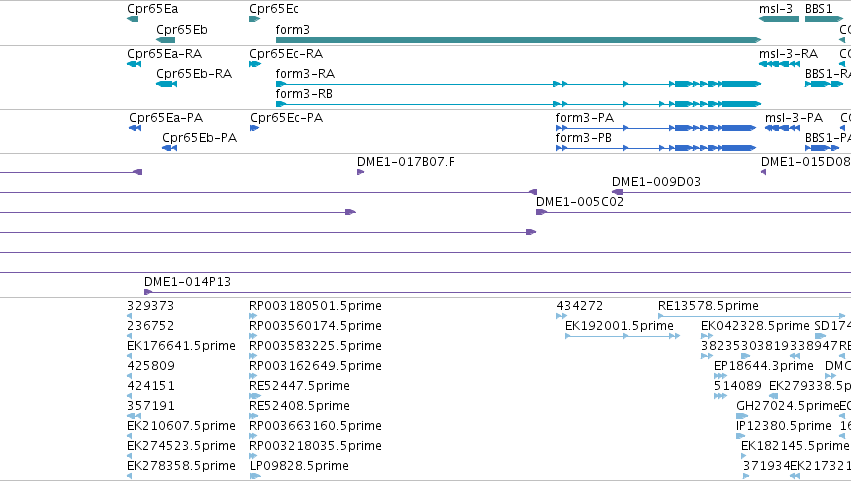Select the BBS1 gene arrow glyph

click(824, 19)
